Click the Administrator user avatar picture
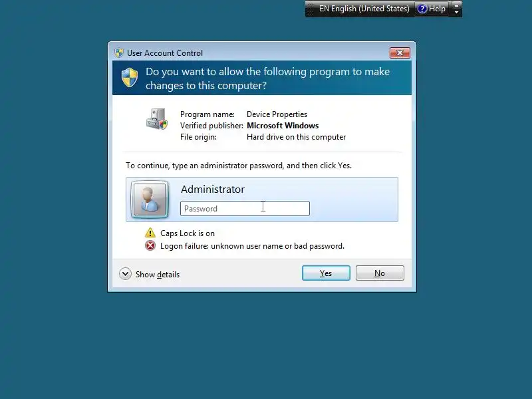Screen dimensions: 532x399 coord(150,199)
